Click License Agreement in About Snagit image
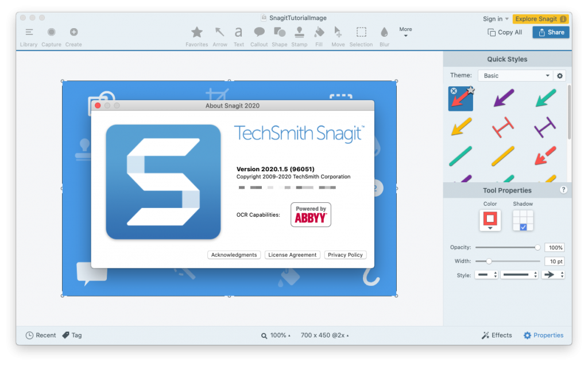588x365 pixels. click(x=292, y=255)
